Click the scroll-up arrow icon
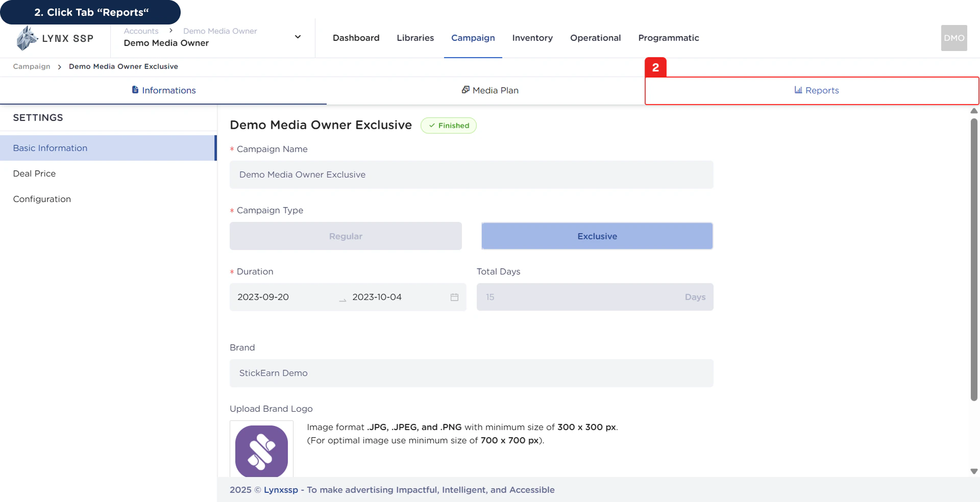 [x=973, y=111]
